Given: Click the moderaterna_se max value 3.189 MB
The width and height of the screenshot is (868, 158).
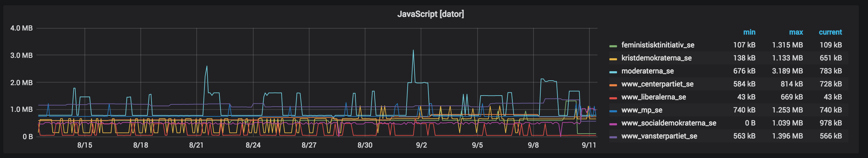Looking at the screenshot, I should (x=787, y=71).
